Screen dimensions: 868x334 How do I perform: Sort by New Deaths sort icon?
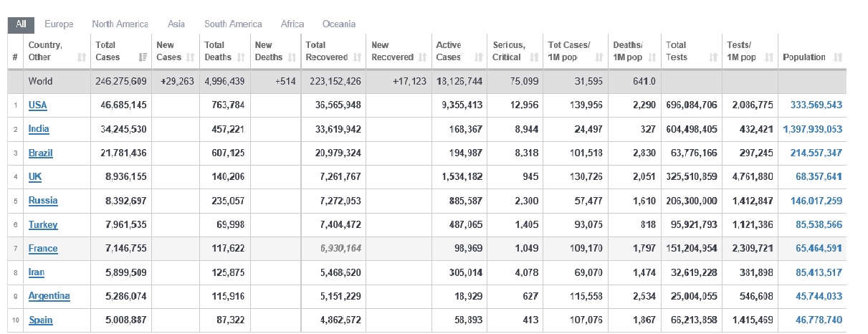point(292,57)
